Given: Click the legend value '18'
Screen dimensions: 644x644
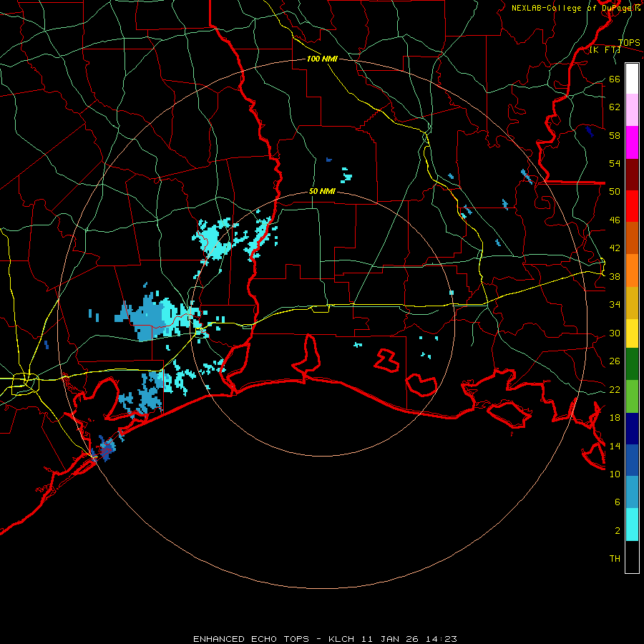Looking at the screenshot, I should point(615,418).
